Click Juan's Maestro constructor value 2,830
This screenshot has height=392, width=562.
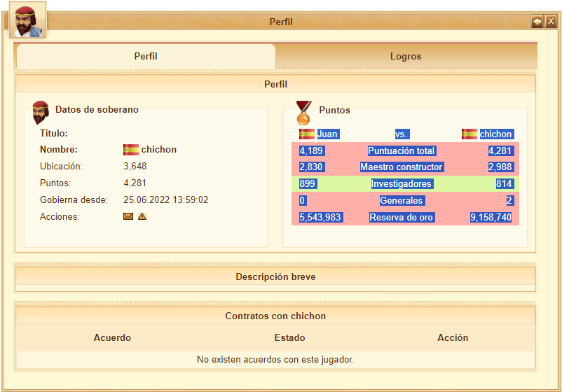pyautogui.click(x=311, y=167)
